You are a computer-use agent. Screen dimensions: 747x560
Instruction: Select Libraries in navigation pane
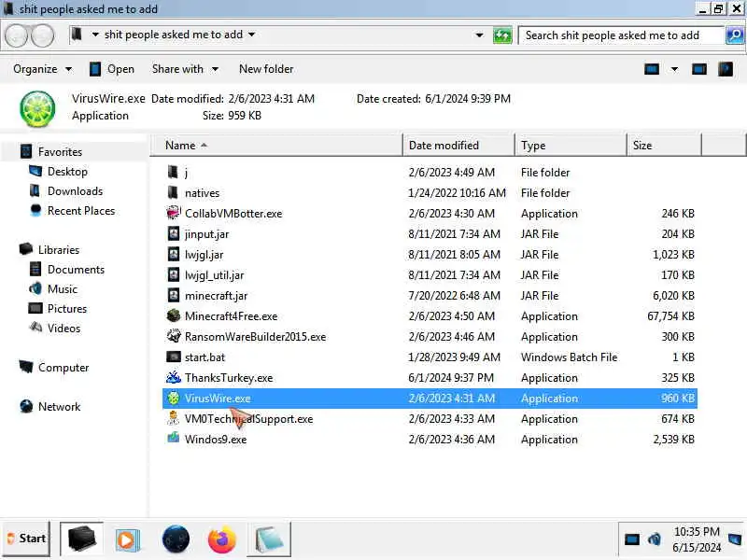[x=59, y=249]
